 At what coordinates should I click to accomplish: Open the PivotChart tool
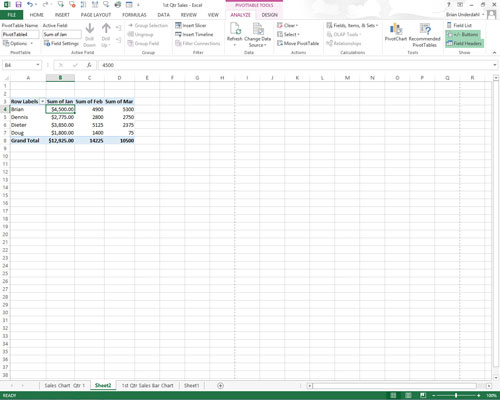396,32
